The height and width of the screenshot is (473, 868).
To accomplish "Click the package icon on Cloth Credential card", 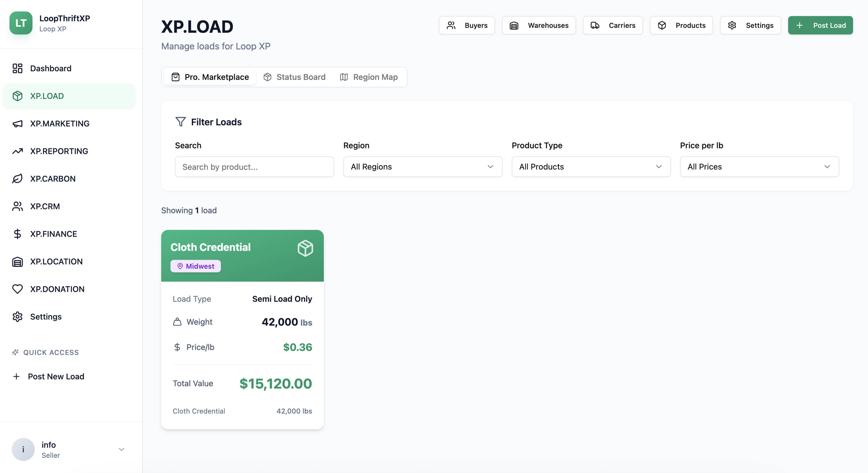I will [304, 248].
